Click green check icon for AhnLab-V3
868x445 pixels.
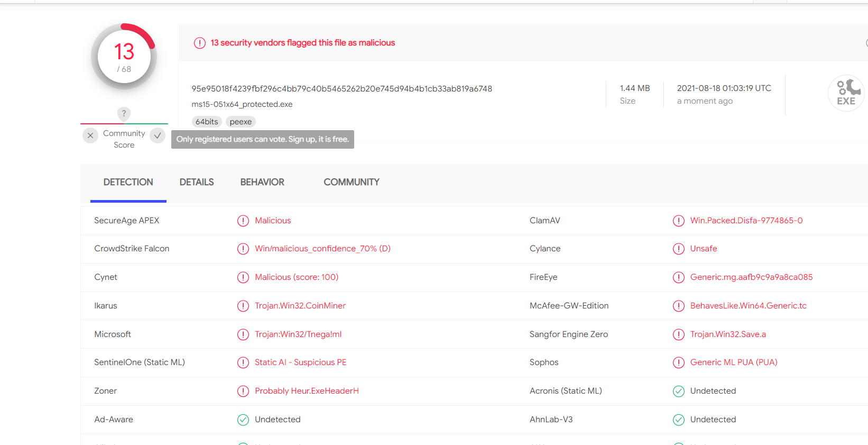click(x=679, y=420)
